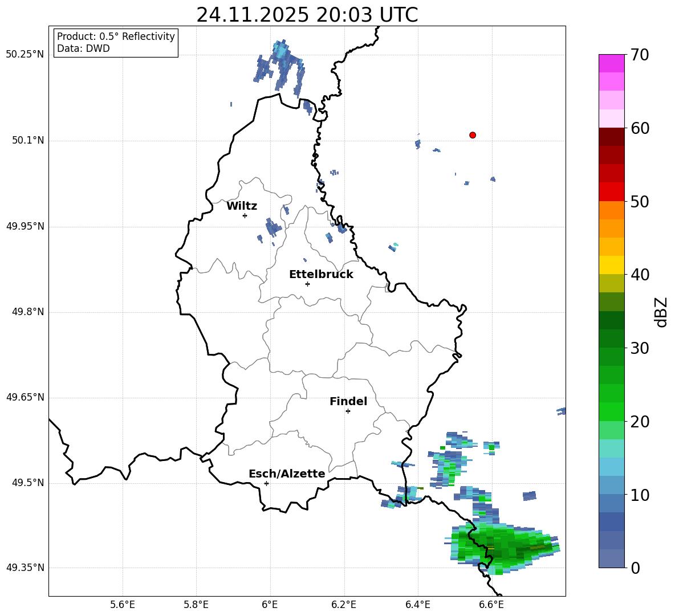Click the Ettelbruck station cross marker
Viewport: 675px width, 616px height.
click(x=307, y=284)
